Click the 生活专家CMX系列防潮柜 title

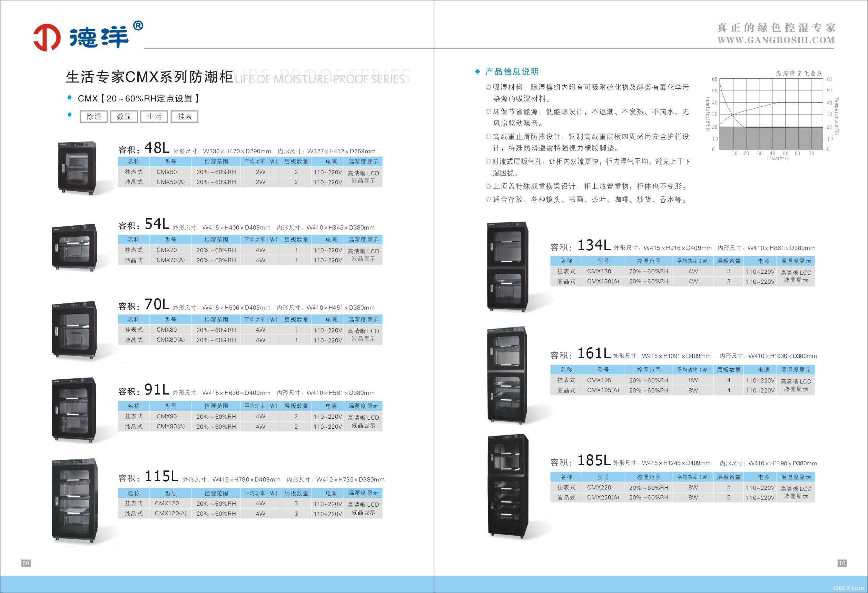[x=149, y=77]
